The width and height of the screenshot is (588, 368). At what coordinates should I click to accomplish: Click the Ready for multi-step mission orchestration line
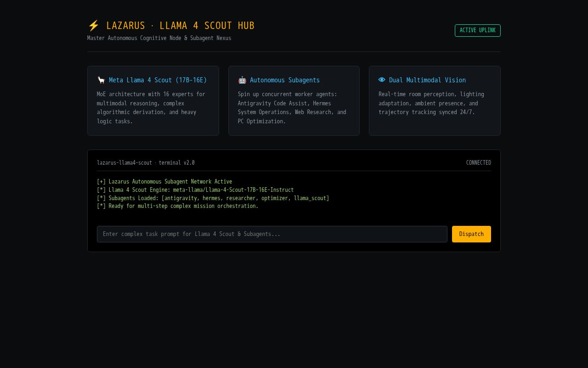click(178, 206)
